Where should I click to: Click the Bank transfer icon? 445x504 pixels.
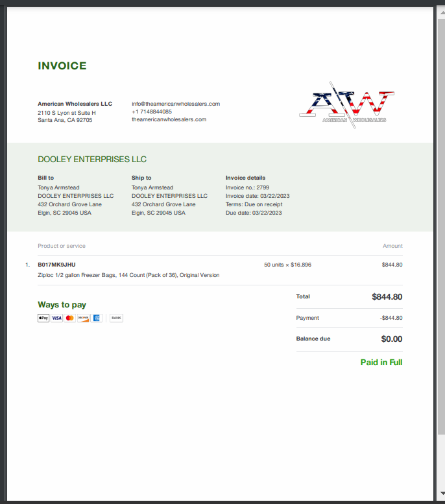(x=116, y=318)
